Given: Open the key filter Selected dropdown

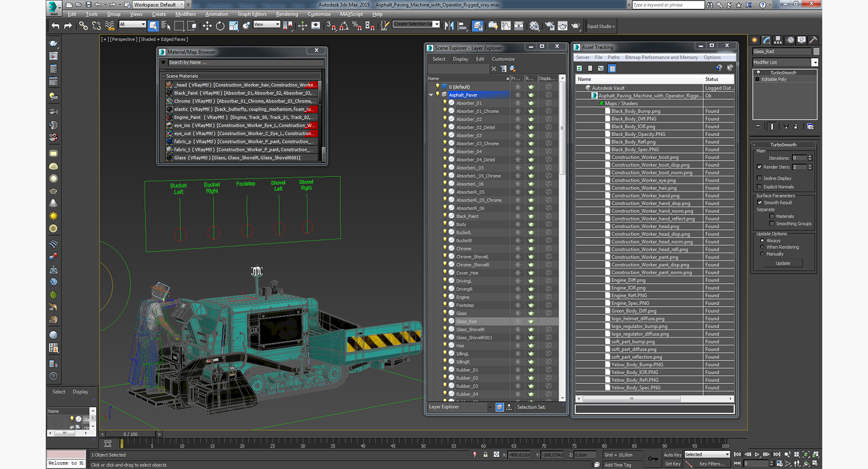Looking at the screenshot, I should pyautogui.click(x=707, y=454).
